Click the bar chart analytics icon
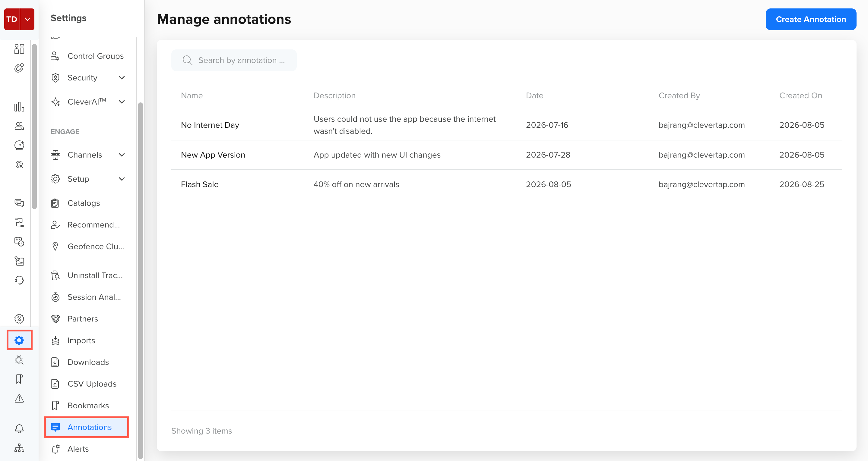 19,107
